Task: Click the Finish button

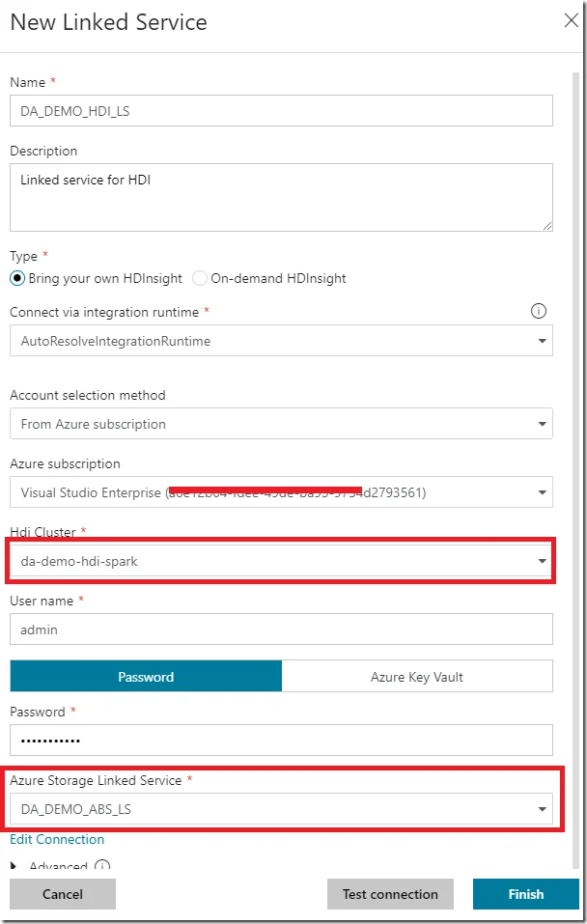Action: [x=525, y=894]
